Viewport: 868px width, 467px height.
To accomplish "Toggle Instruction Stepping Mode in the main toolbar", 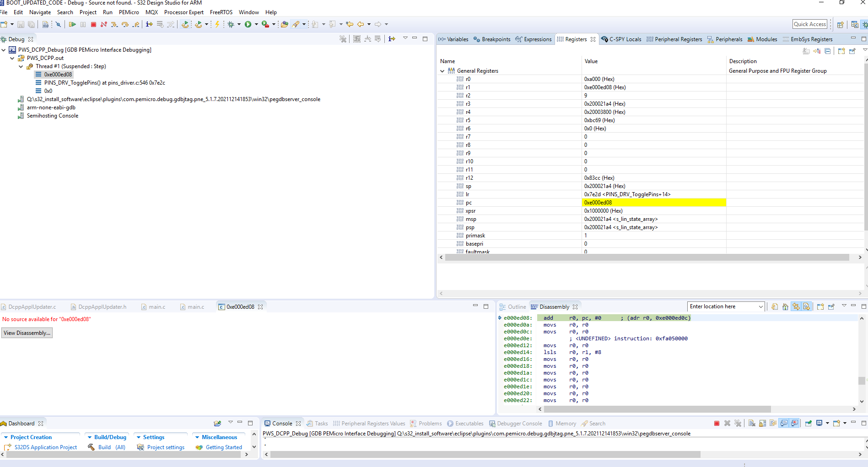I will (x=149, y=24).
